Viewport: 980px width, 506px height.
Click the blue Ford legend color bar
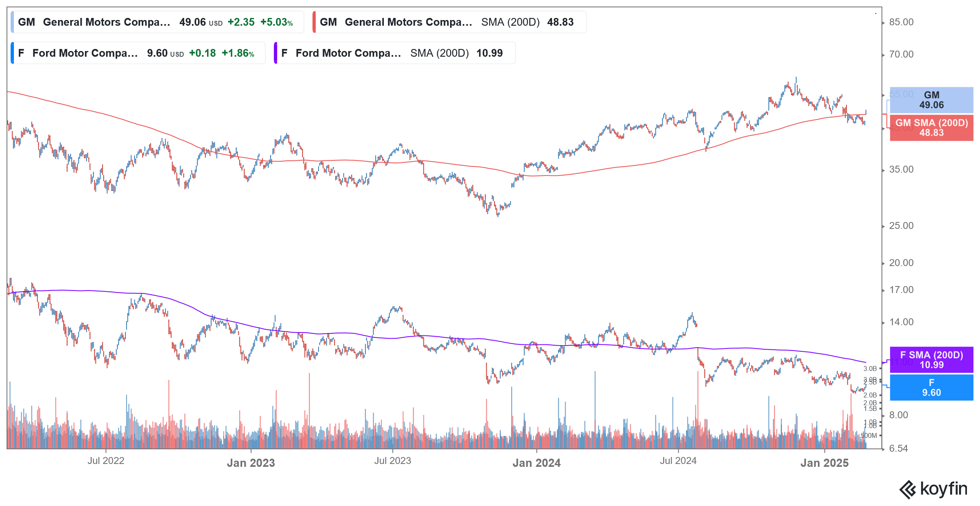coord(12,53)
